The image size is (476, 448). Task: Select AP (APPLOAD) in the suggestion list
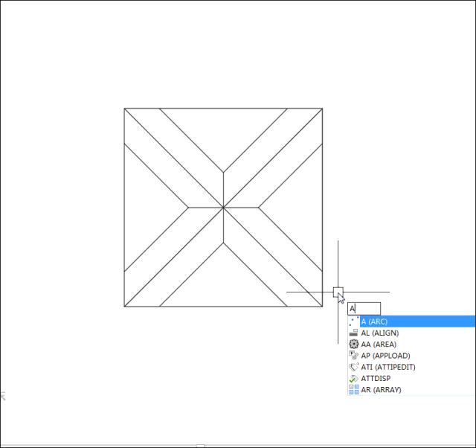tap(385, 356)
